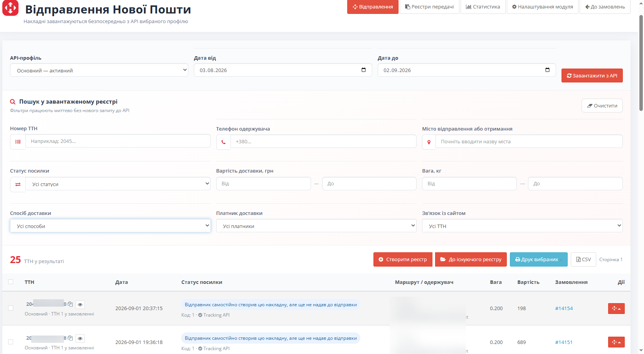
Task: Open calendar picker for Дата до
Action: point(547,70)
